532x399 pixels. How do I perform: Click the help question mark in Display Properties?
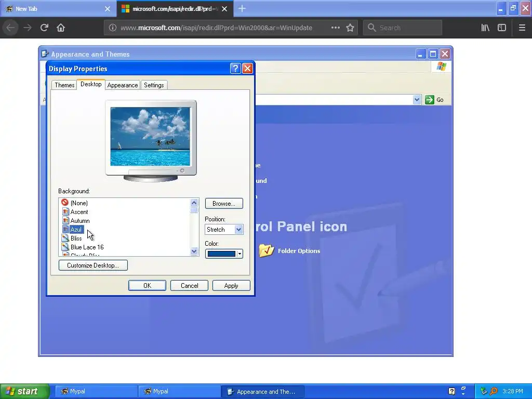(235, 69)
